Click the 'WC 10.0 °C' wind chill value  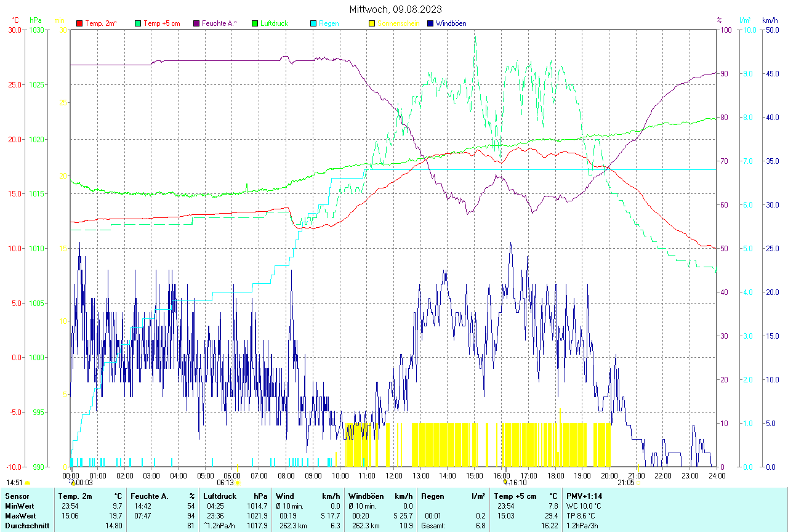tap(584, 506)
